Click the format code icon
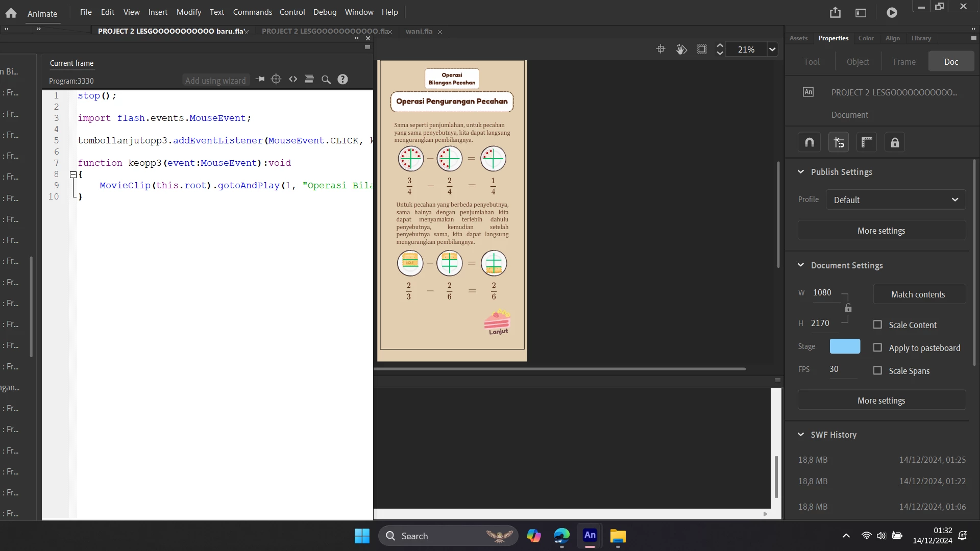Image resolution: width=980 pixels, height=551 pixels. (309, 79)
